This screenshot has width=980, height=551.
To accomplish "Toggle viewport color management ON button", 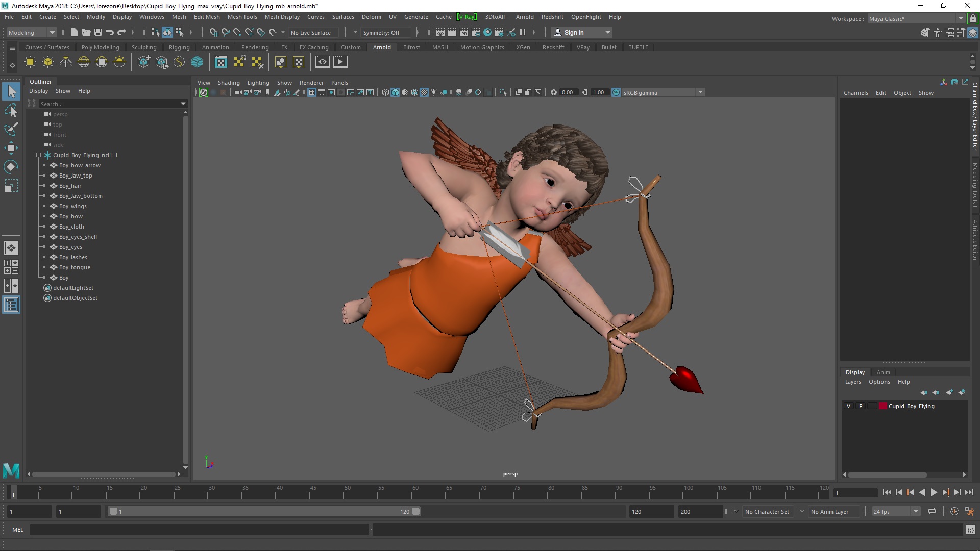I will click(616, 92).
